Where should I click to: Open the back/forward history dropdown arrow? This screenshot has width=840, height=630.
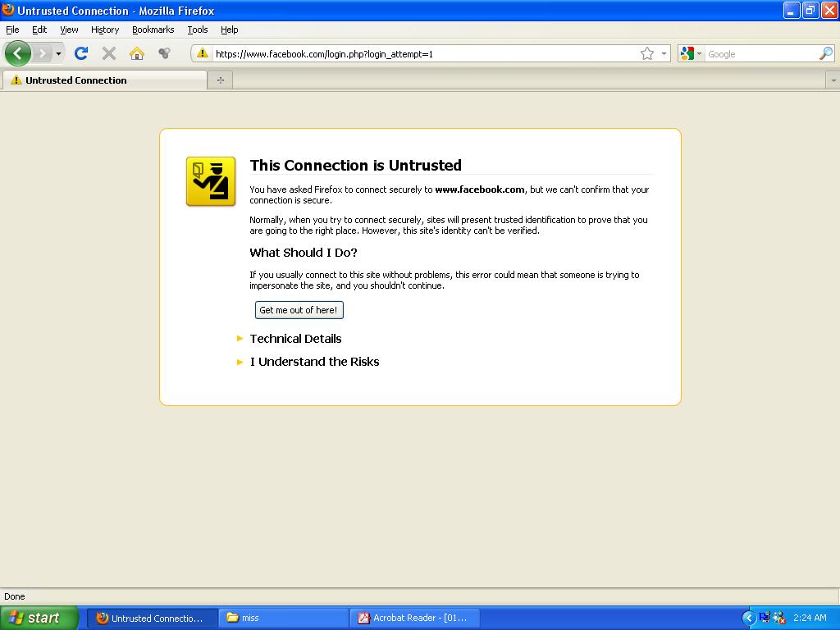(58, 53)
